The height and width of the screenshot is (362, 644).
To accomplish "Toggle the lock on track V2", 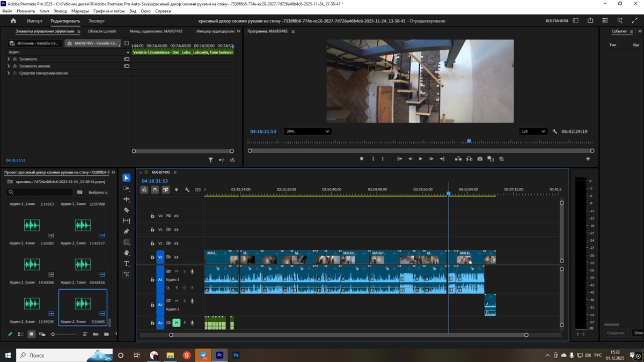I will pyautogui.click(x=152, y=243).
